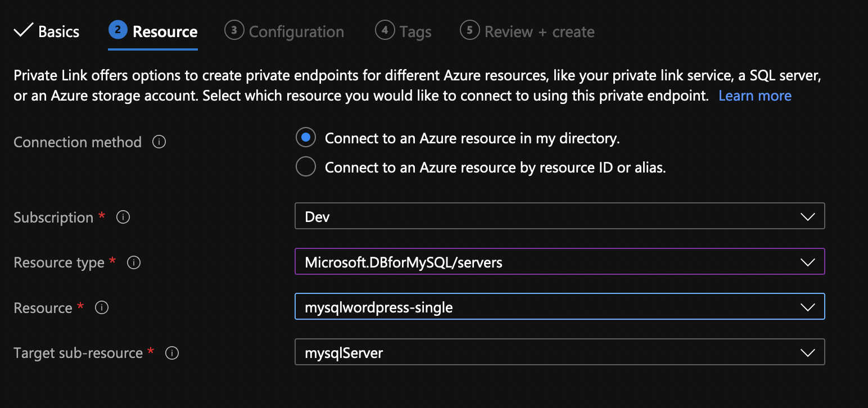
Task: Open the Target sub-resource mysqlServer dropdown
Action: (x=559, y=352)
